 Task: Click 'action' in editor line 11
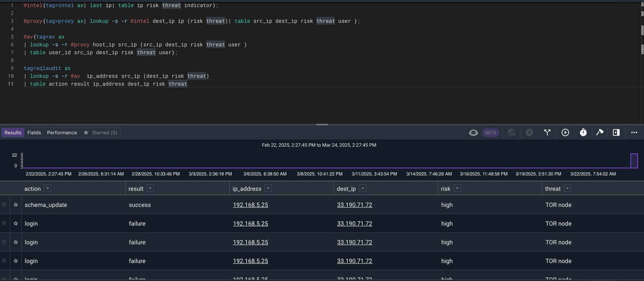point(58,84)
